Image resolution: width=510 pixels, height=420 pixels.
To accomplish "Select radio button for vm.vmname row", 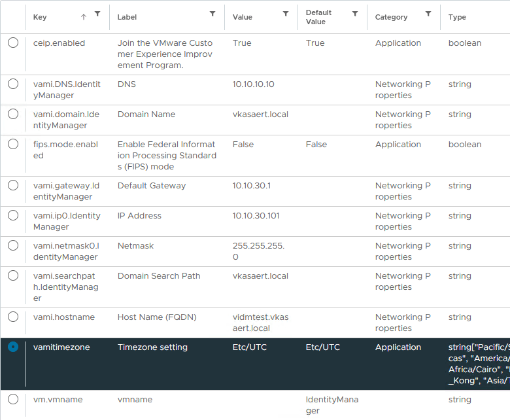I will (13, 399).
